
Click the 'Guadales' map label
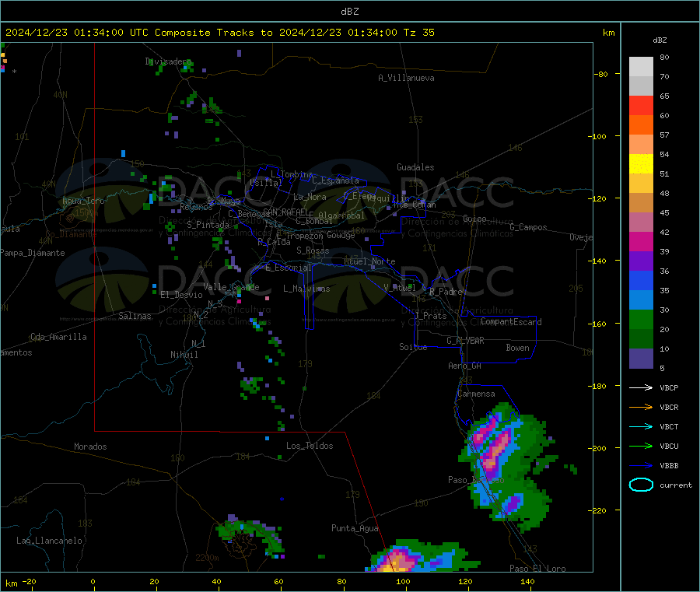(x=415, y=167)
